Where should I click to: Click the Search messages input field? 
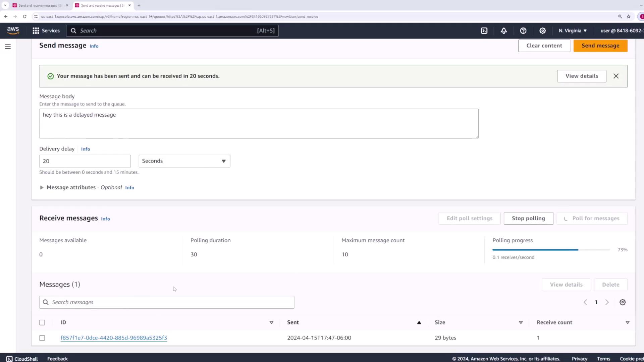pyautogui.click(x=167, y=302)
